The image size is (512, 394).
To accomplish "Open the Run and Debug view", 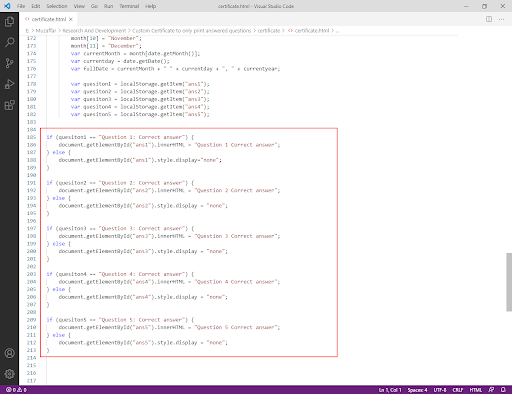I will point(9,84).
